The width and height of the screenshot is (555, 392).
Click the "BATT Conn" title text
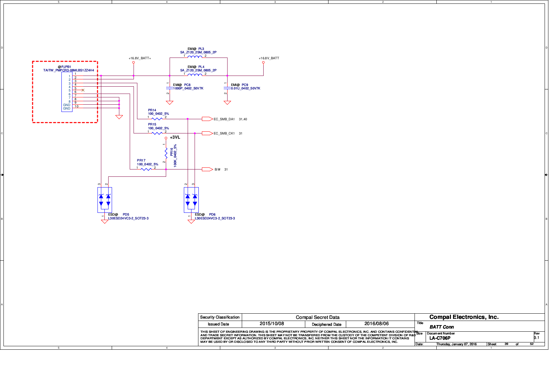point(441,327)
